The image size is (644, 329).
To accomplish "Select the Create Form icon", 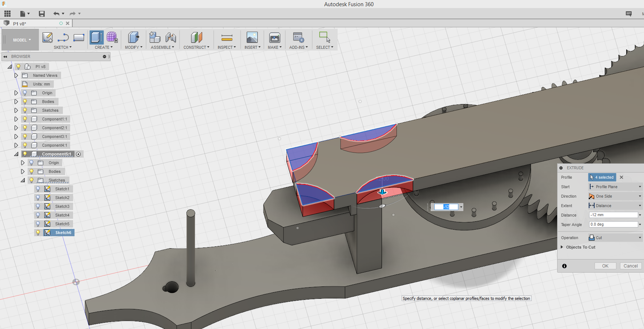I will tap(112, 37).
